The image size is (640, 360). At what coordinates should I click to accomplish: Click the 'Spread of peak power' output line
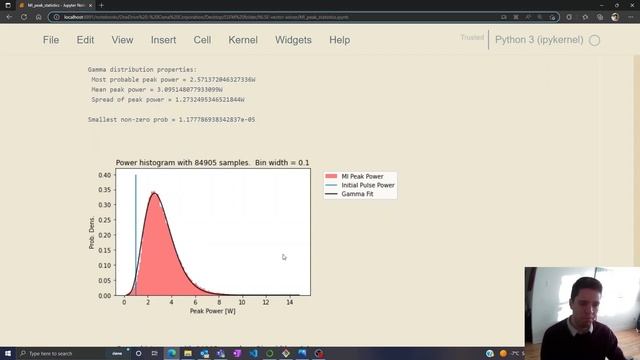coord(168,100)
